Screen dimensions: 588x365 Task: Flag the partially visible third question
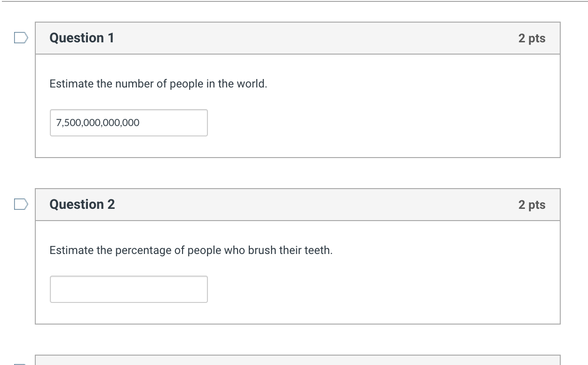tap(19, 364)
